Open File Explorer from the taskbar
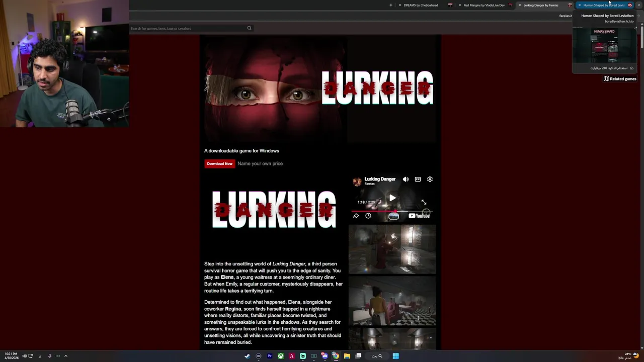 pos(347,356)
